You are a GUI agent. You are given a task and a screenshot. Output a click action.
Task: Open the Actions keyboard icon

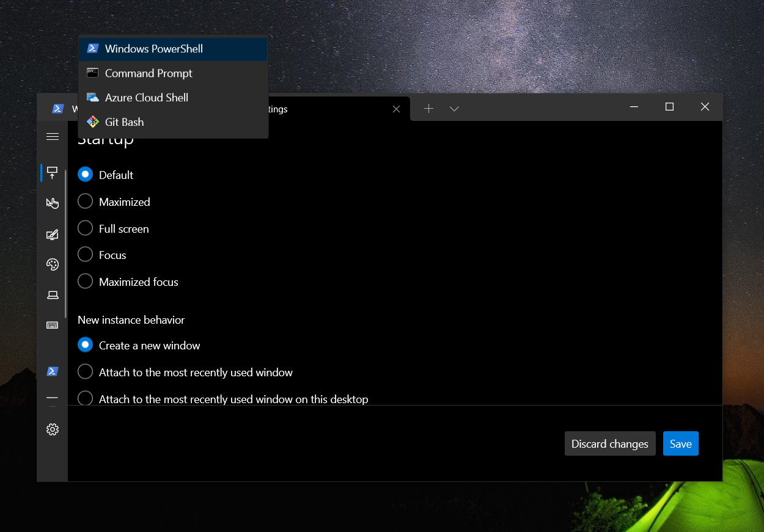click(x=53, y=325)
